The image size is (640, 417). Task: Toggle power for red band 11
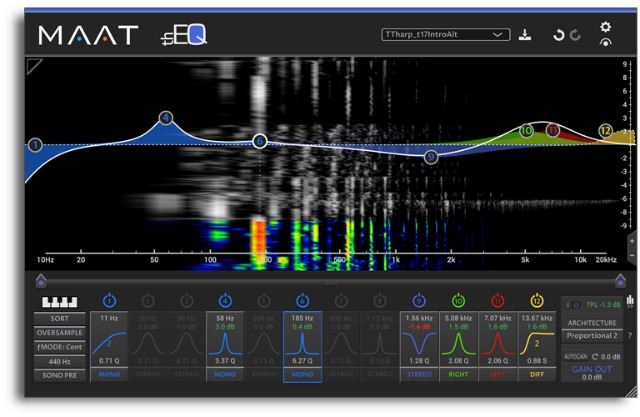click(x=498, y=301)
